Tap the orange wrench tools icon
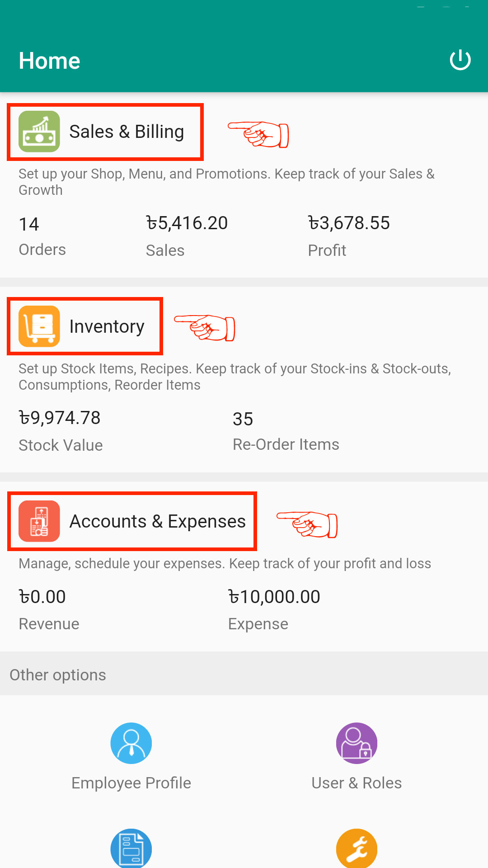This screenshot has height=868, width=488. [x=357, y=849]
